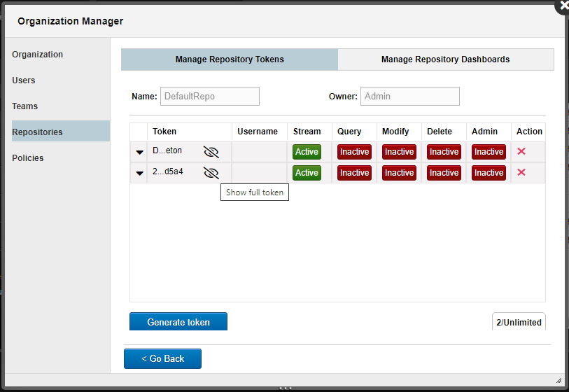This screenshot has width=569, height=392.
Task: Expand the 2...d5a4 token row arrow
Action: coord(139,174)
